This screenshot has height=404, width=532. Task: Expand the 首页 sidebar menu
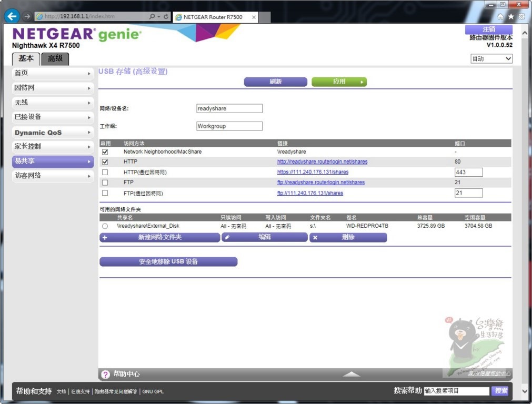(53, 73)
